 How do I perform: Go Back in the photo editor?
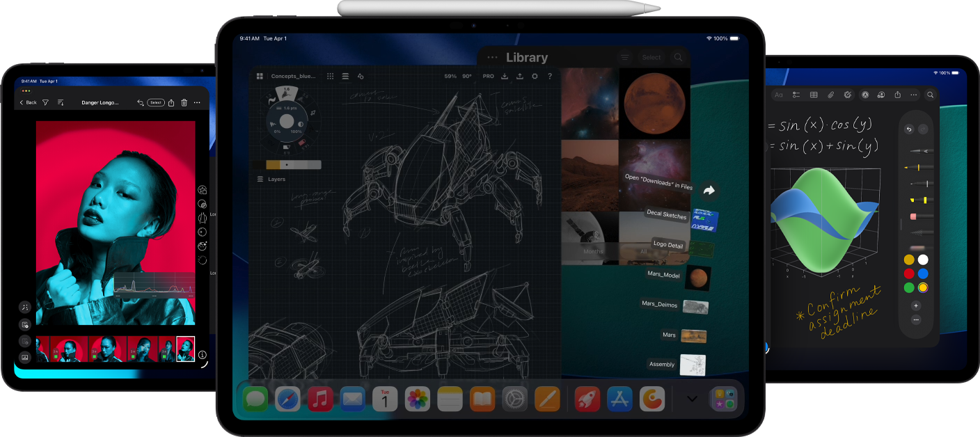click(x=28, y=102)
